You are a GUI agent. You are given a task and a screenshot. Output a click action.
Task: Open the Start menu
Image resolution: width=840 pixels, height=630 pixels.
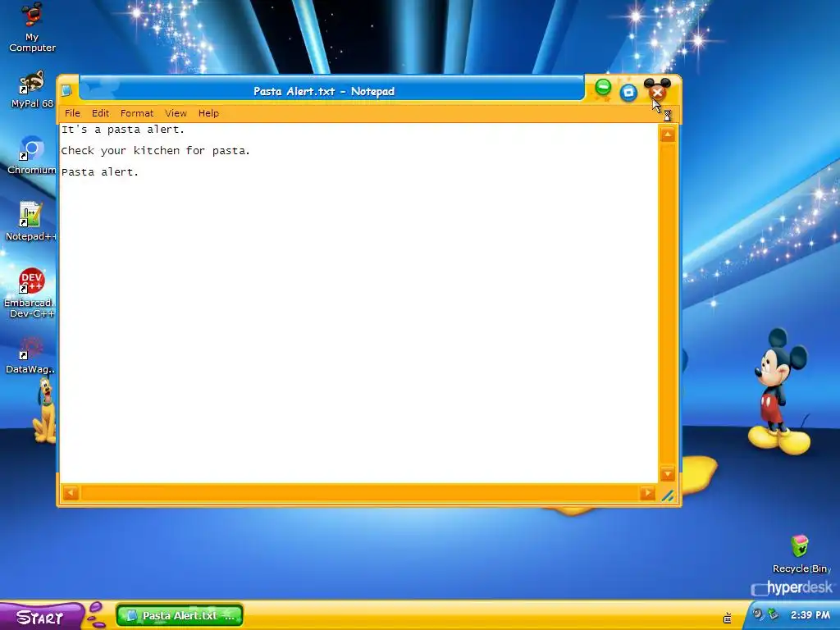pyautogui.click(x=41, y=617)
